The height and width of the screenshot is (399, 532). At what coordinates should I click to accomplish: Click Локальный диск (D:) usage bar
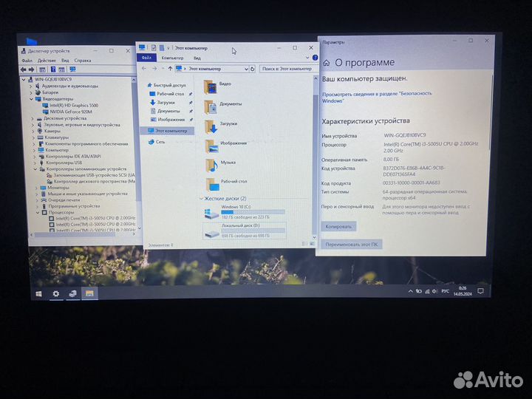pyautogui.click(x=253, y=231)
